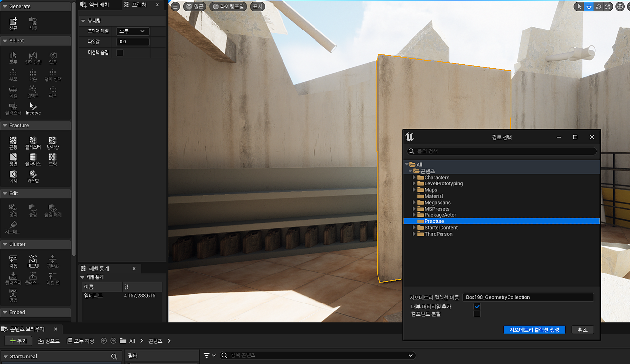Collapse the Generate section
The width and height of the screenshot is (630, 364).
coord(5,7)
